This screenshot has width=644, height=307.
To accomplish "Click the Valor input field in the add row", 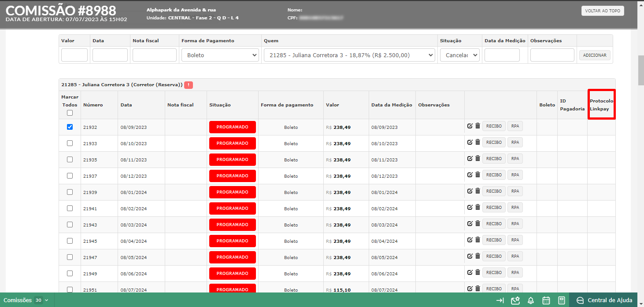I will pos(74,55).
